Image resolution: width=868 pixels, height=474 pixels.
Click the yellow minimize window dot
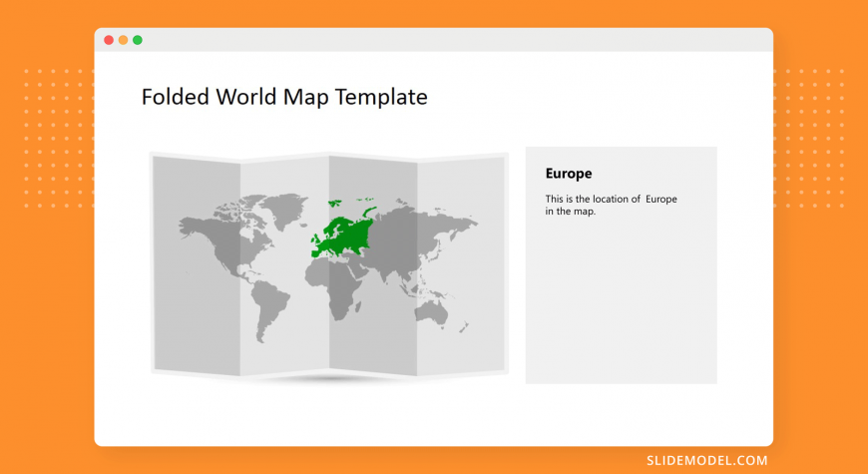coord(123,40)
